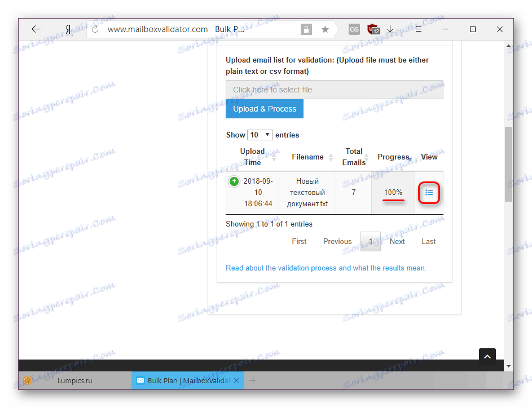Open 'Read about the validation process' link

pos(326,268)
